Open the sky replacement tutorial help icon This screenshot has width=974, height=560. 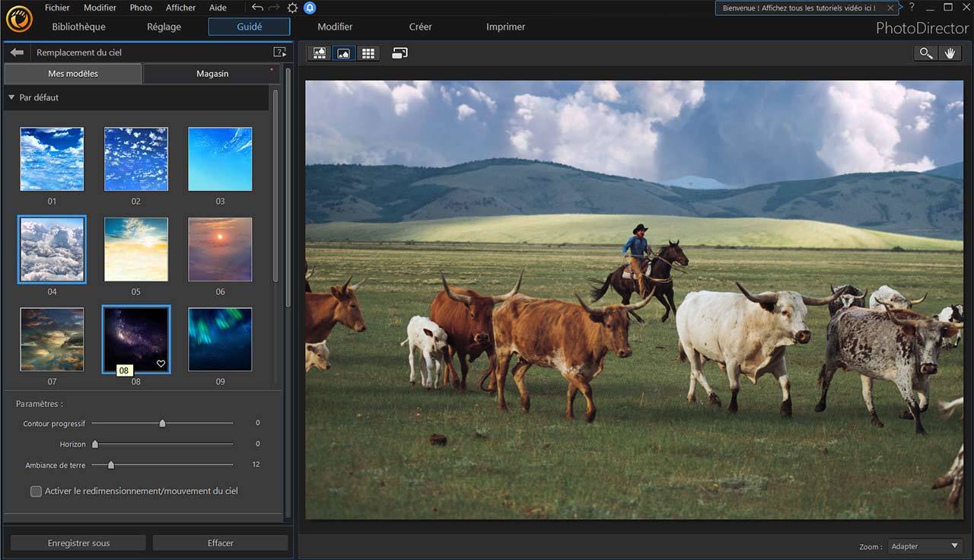click(x=279, y=52)
